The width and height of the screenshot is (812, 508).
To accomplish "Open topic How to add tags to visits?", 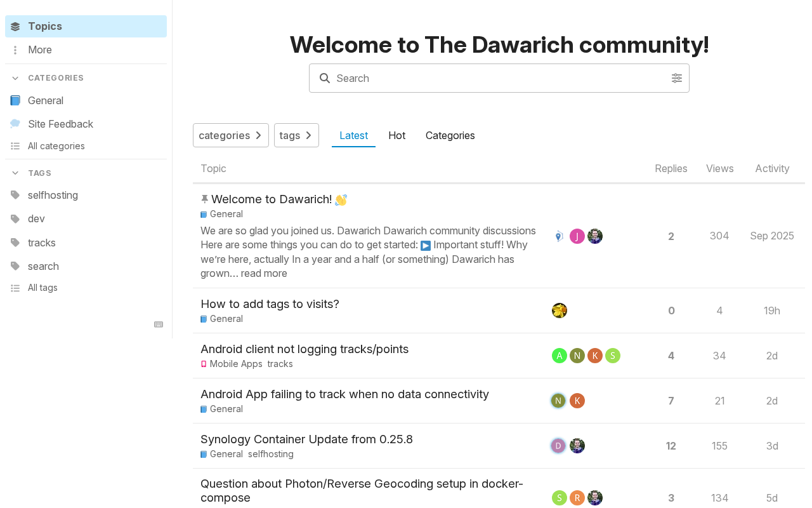I will pyautogui.click(x=270, y=304).
